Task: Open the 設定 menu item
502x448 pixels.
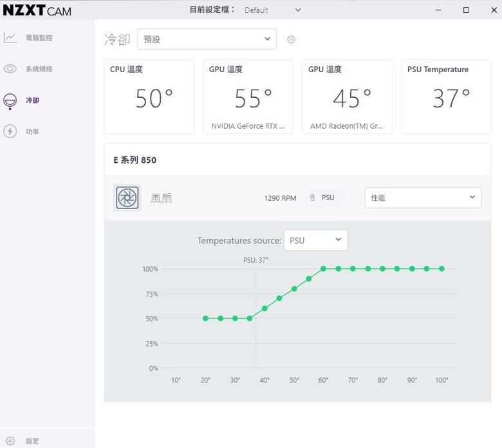Action: pos(32,441)
